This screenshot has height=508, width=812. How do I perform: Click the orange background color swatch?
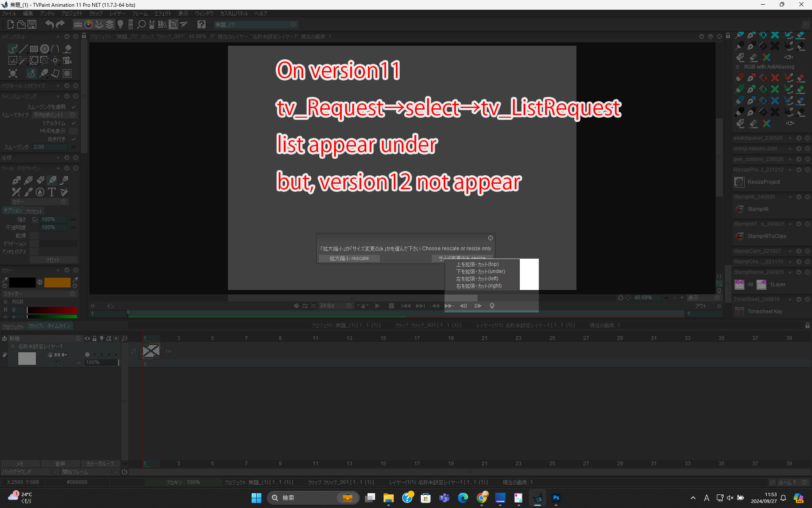pos(57,282)
